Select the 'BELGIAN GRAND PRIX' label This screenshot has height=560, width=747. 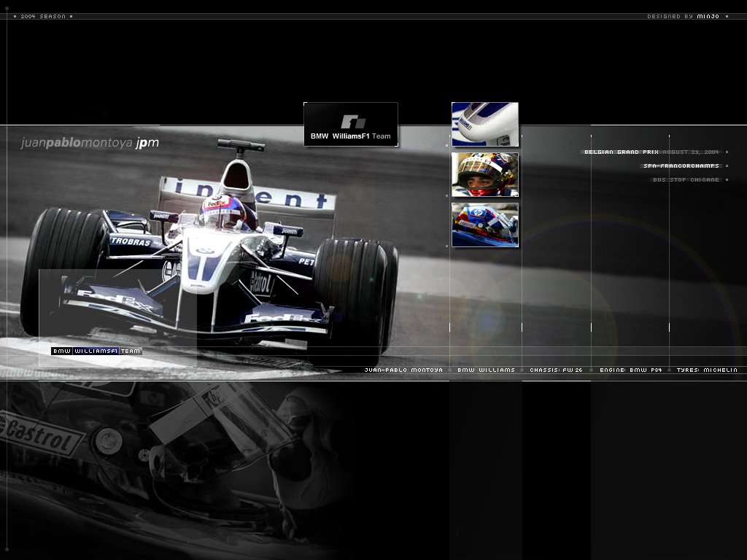point(622,152)
